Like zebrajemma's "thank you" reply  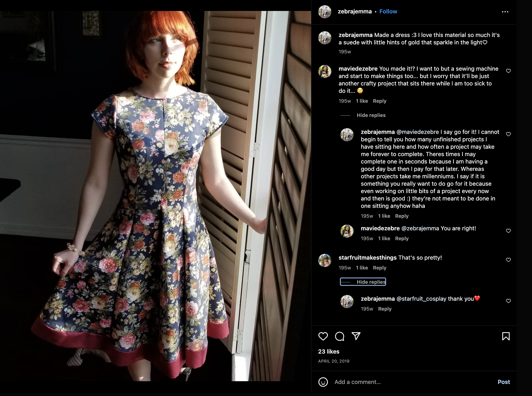point(508,301)
